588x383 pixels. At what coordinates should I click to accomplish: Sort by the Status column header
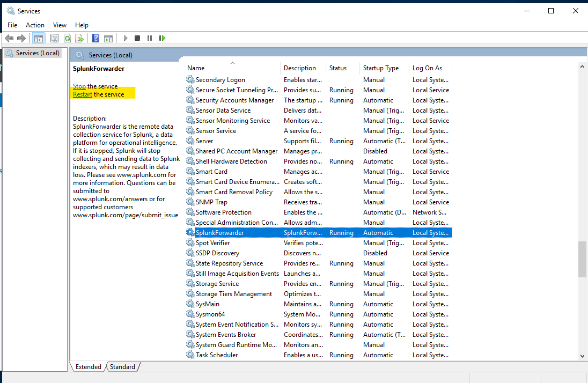tap(343, 68)
